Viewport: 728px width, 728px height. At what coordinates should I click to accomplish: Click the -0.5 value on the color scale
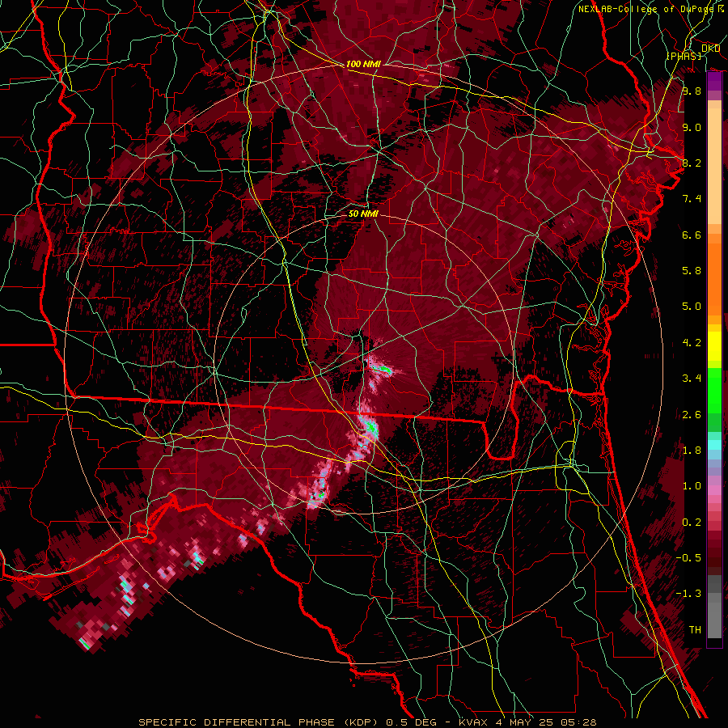pos(688,558)
